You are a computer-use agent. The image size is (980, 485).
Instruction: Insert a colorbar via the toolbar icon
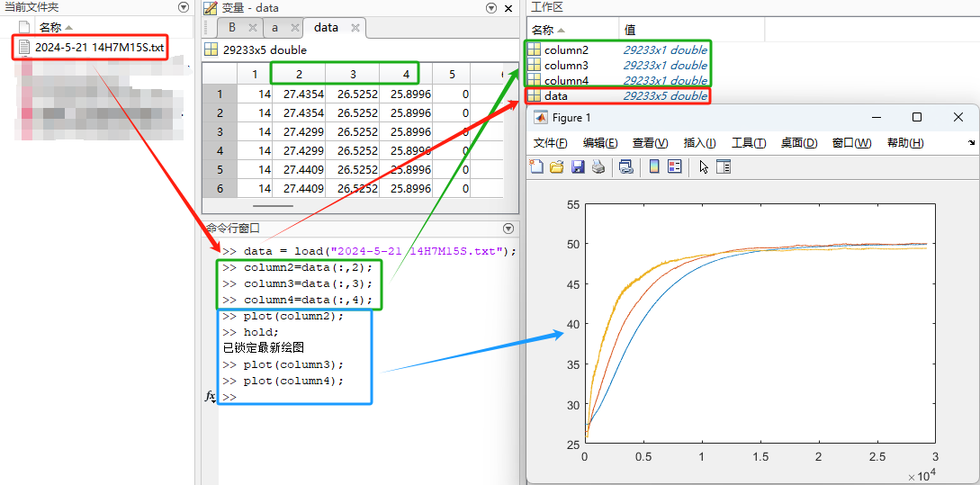click(x=654, y=166)
